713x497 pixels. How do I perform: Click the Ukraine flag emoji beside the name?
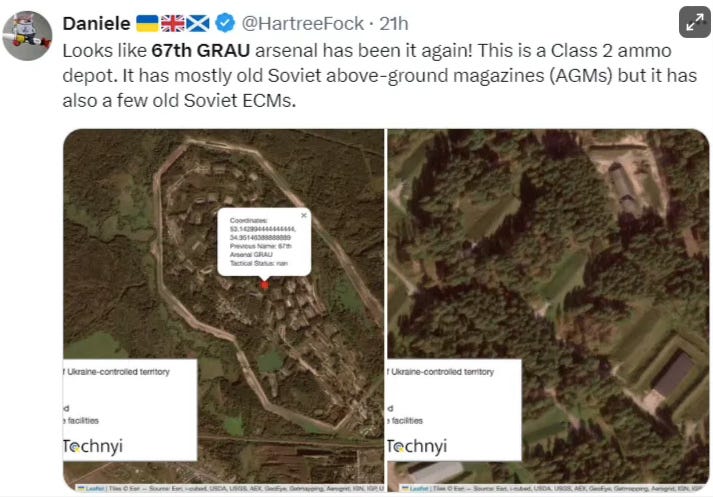(147, 23)
